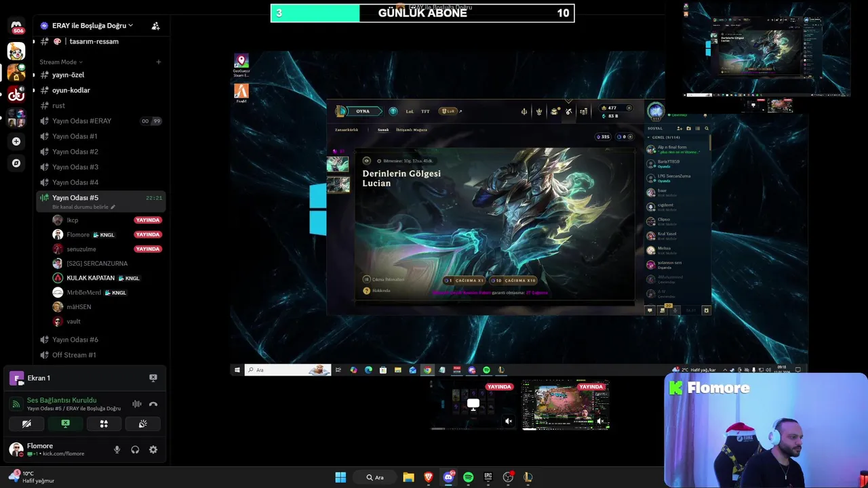This screenshot has height=488, width=868.
Task: Select user vault in voice list
Action: pos(107,321)
